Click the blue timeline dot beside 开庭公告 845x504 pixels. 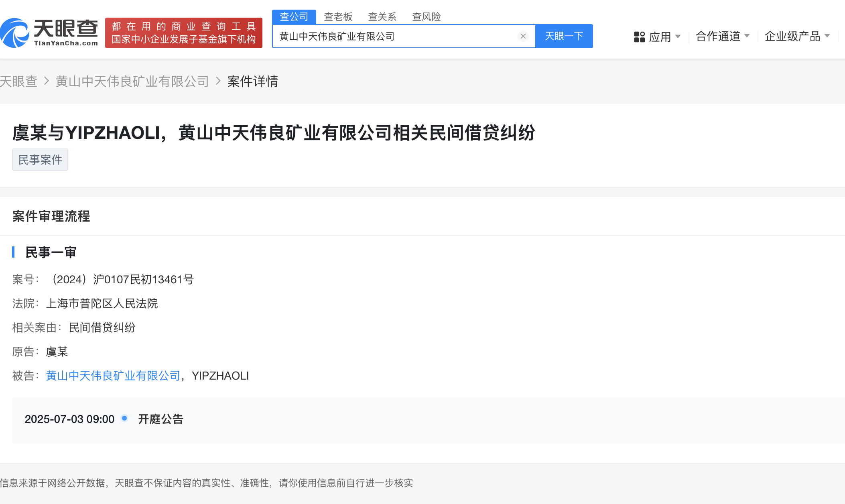pyautogui.click(x=124, y=418)
